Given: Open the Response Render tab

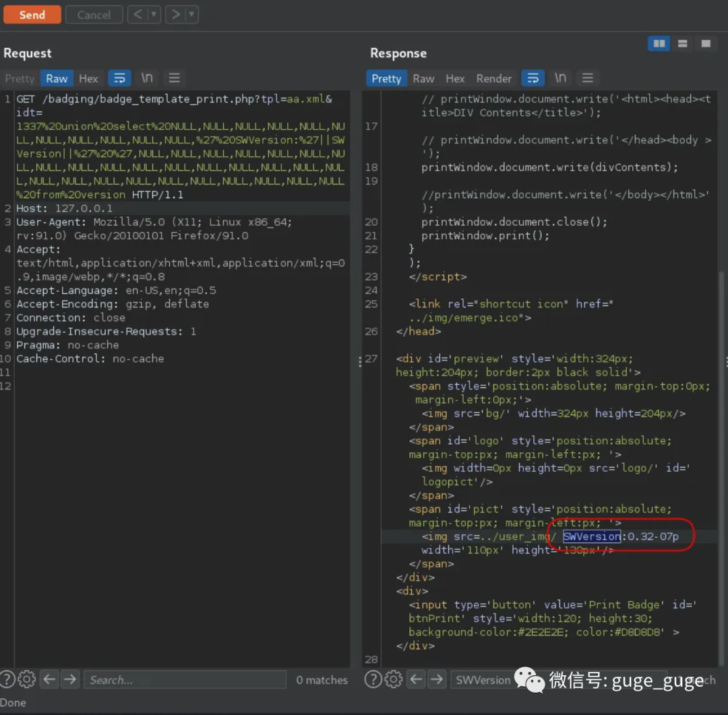Looking at the screenshot, I should [x=493, y=78].
